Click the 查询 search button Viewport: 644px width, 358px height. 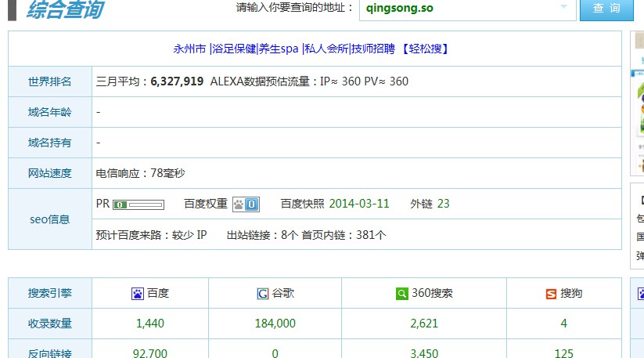click(606, 8)
